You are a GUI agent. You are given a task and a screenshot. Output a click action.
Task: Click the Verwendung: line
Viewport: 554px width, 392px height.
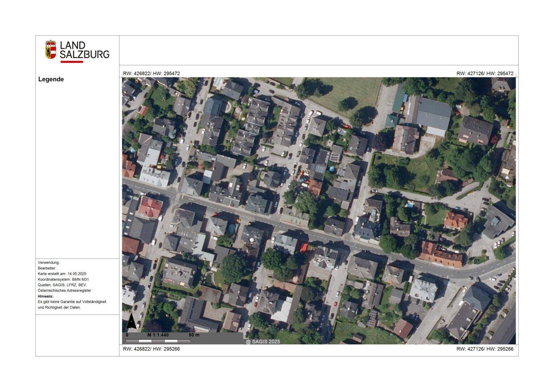pos(49,262)
